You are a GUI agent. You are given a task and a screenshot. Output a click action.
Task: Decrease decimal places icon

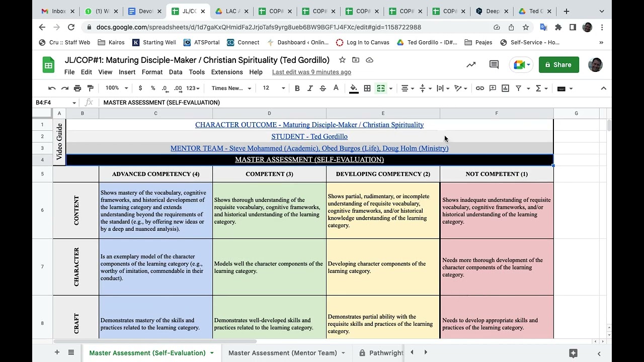coord(165,88)
